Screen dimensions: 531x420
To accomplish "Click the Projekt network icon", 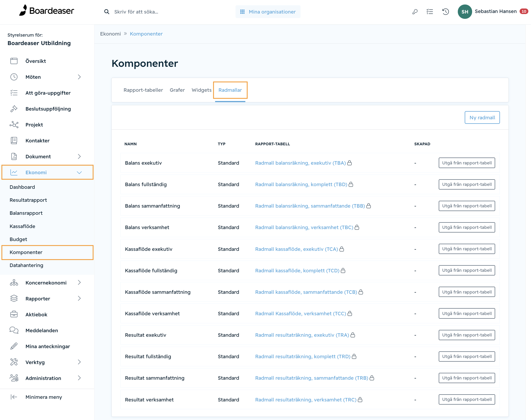I will click(x=14, y=125).
